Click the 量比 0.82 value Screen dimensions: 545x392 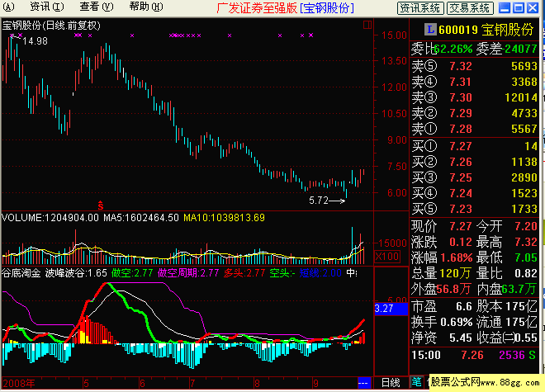pos(526,273)
